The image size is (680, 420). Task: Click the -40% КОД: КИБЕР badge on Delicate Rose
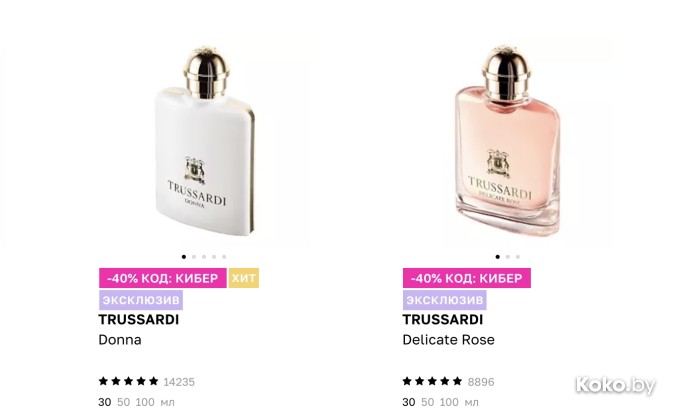467,278
